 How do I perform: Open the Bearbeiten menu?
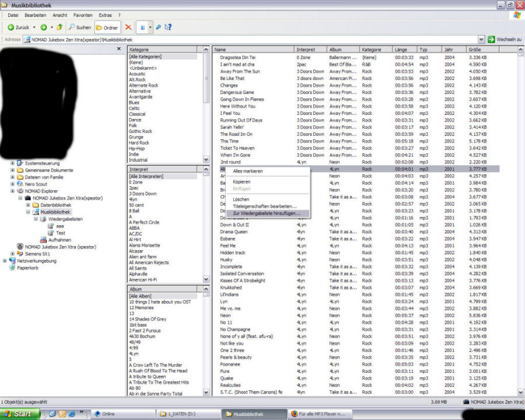click(35, 15)
